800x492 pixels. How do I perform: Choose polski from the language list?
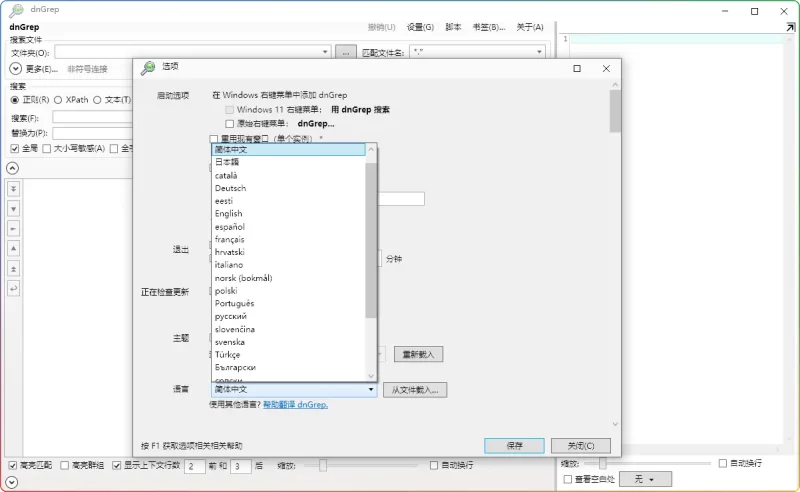[x=288, y=290]
